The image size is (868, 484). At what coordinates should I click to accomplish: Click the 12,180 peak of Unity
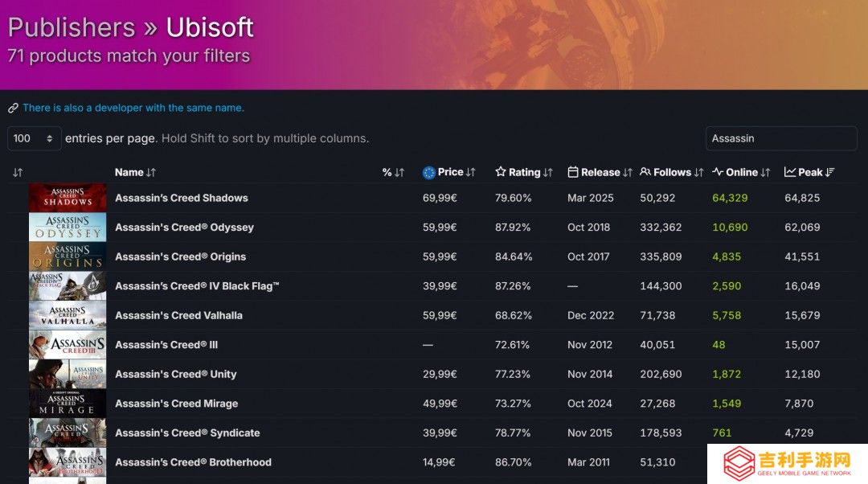click(802, 374)
